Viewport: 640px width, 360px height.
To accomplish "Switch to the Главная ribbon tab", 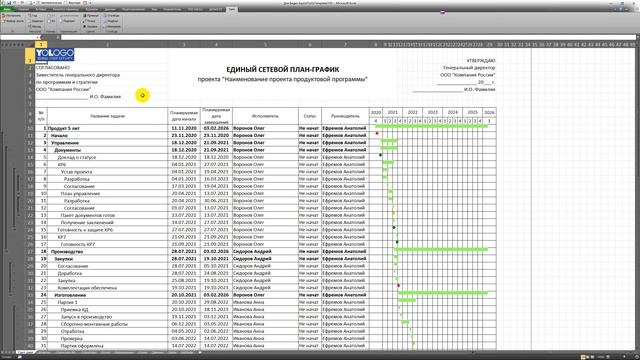I will 23,9.
